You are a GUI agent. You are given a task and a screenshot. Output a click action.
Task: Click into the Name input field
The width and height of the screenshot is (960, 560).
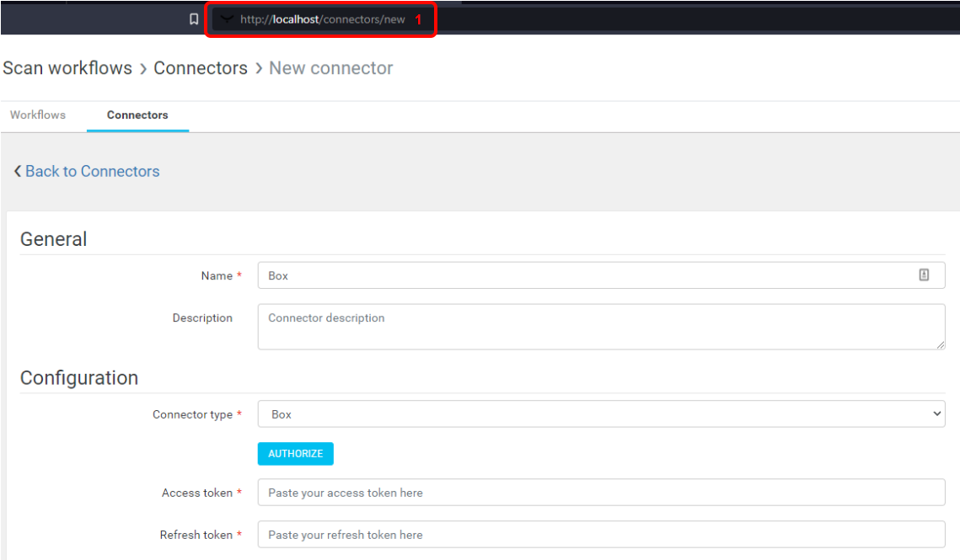(582, 275)
